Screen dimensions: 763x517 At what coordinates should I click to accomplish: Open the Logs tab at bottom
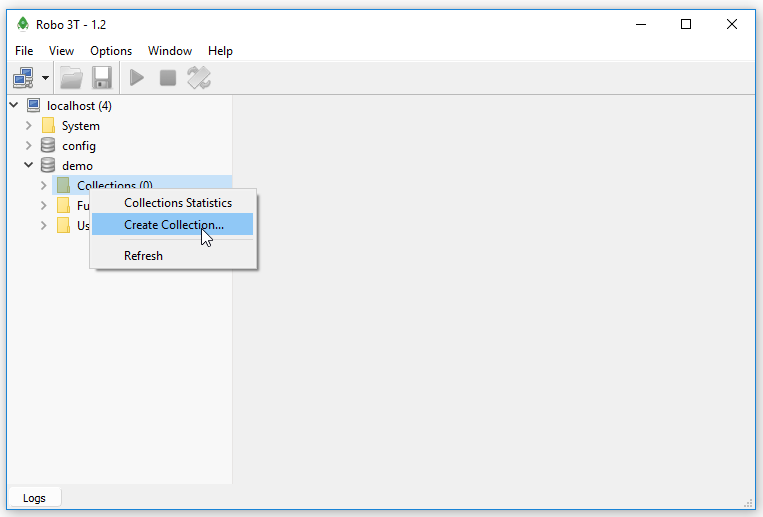34,498
